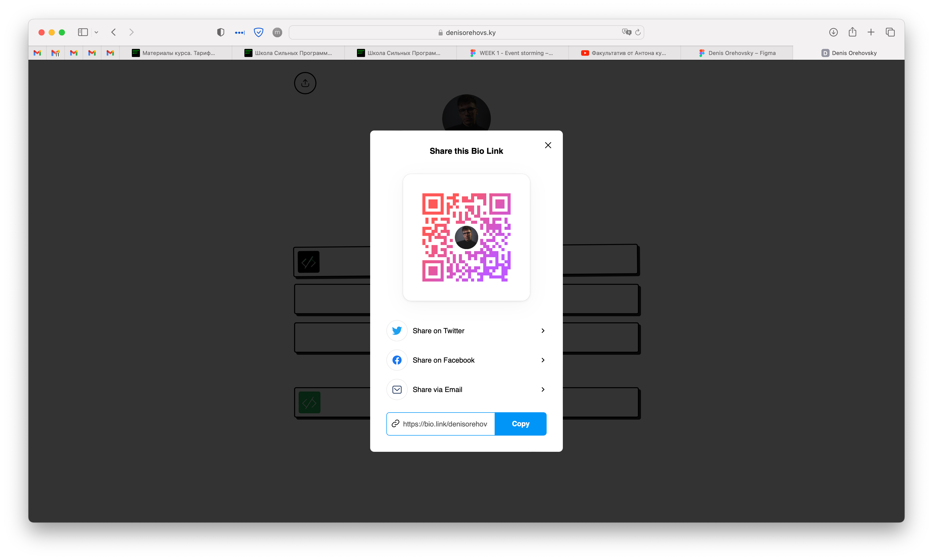
Task: Click the black code icon on first card
Action: coord(309,262)
